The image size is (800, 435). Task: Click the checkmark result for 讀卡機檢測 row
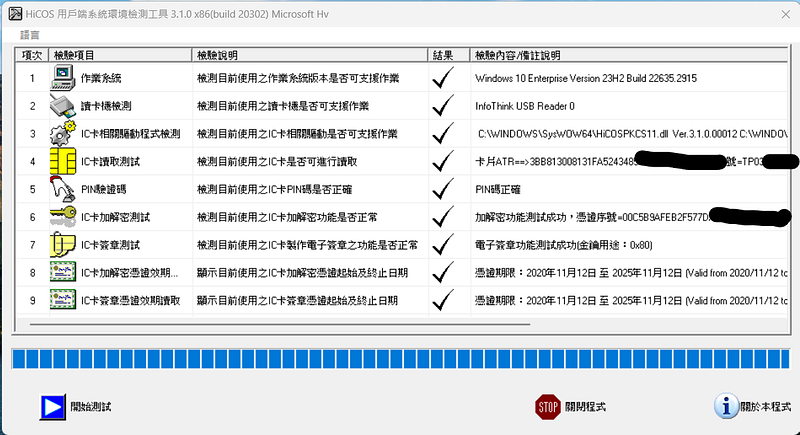tap(442, 106)
